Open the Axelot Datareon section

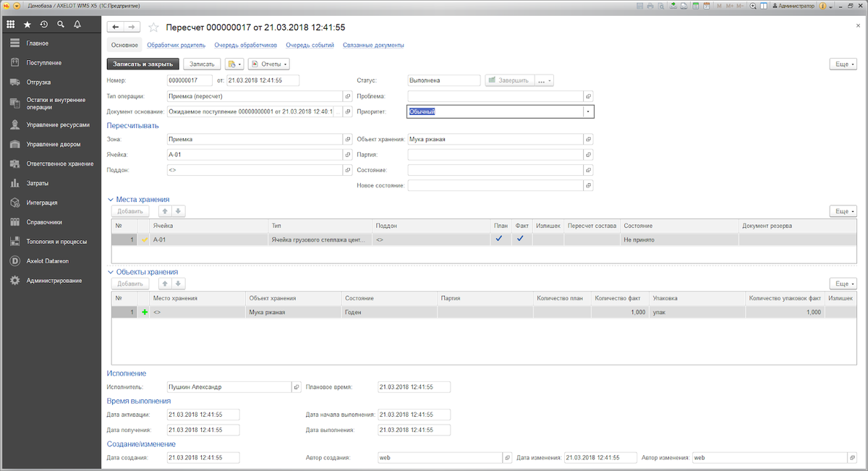[47, 260]
